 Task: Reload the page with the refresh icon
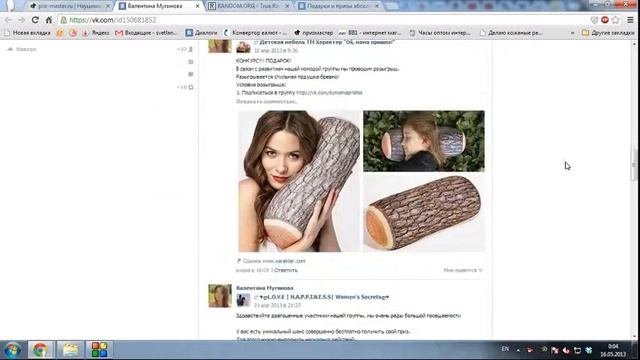pos(35,20)
